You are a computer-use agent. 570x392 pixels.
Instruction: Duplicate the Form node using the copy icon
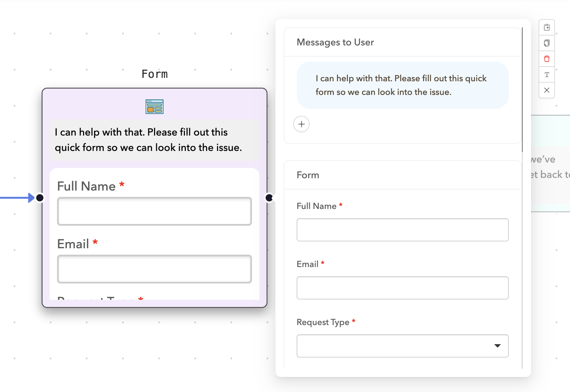click(547, 43)
